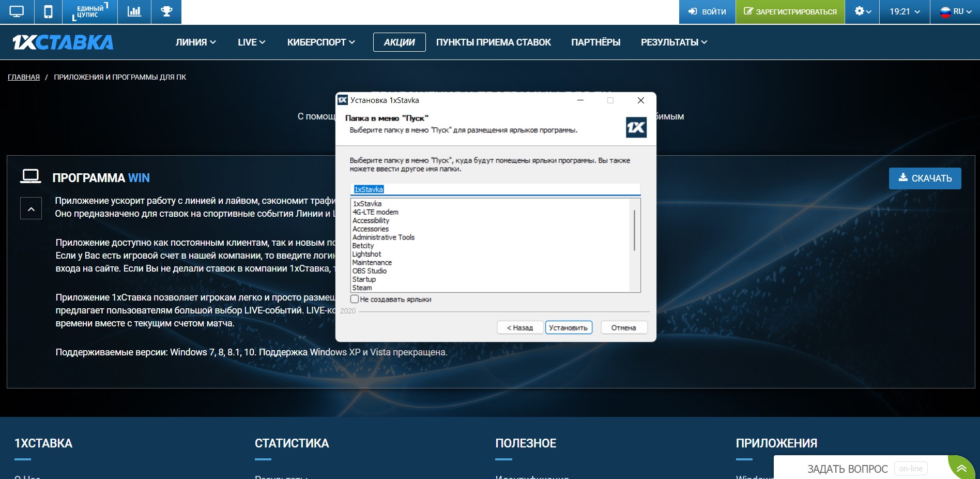Expand chat widget green arrow icon
The height and width of the screenshot is (479, 980).
pos(962,469)
